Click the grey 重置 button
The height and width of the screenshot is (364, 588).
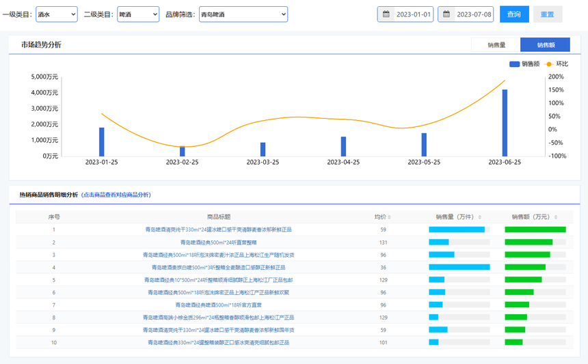[548, 14]
